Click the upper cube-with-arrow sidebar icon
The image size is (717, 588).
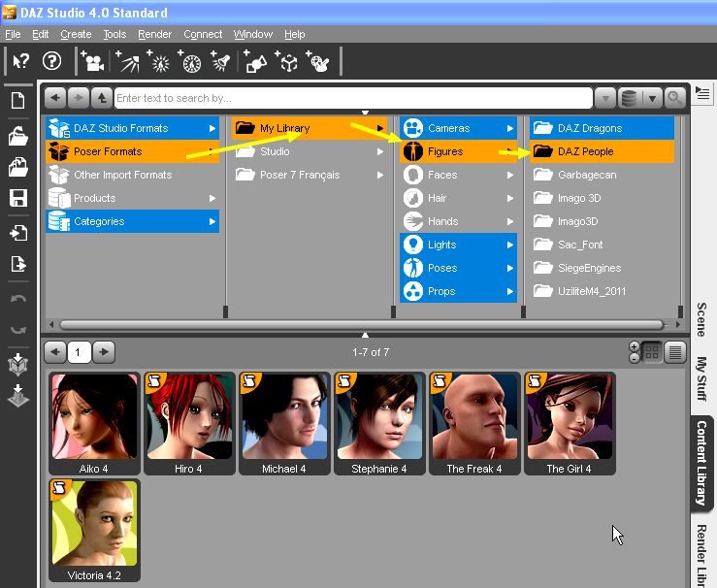17,364
